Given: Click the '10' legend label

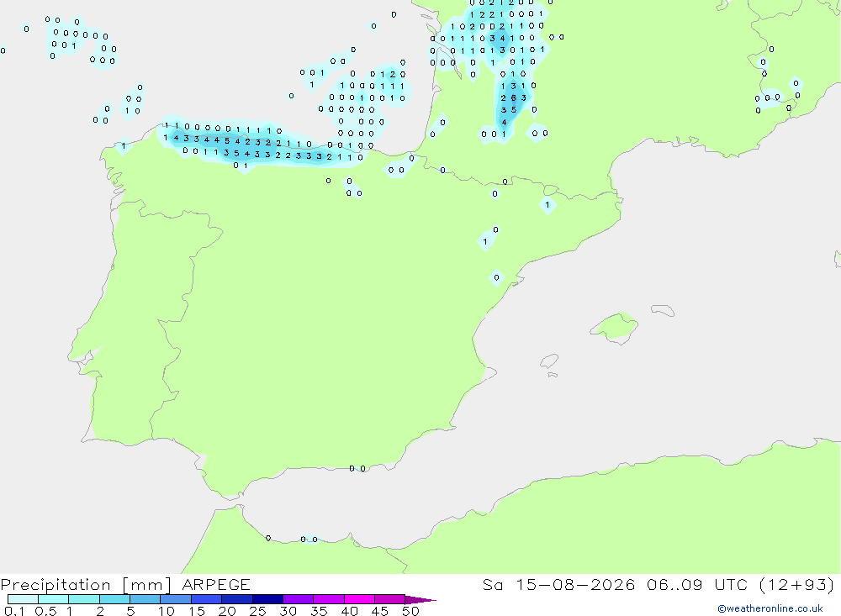Looking at the screenshot, I should coord(167,611).
